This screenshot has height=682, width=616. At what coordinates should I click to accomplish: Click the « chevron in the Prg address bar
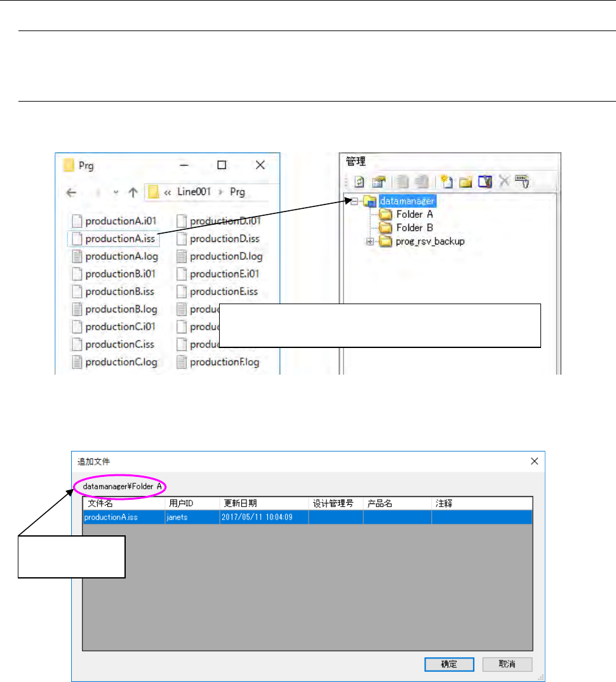click(x=168, y=192)
